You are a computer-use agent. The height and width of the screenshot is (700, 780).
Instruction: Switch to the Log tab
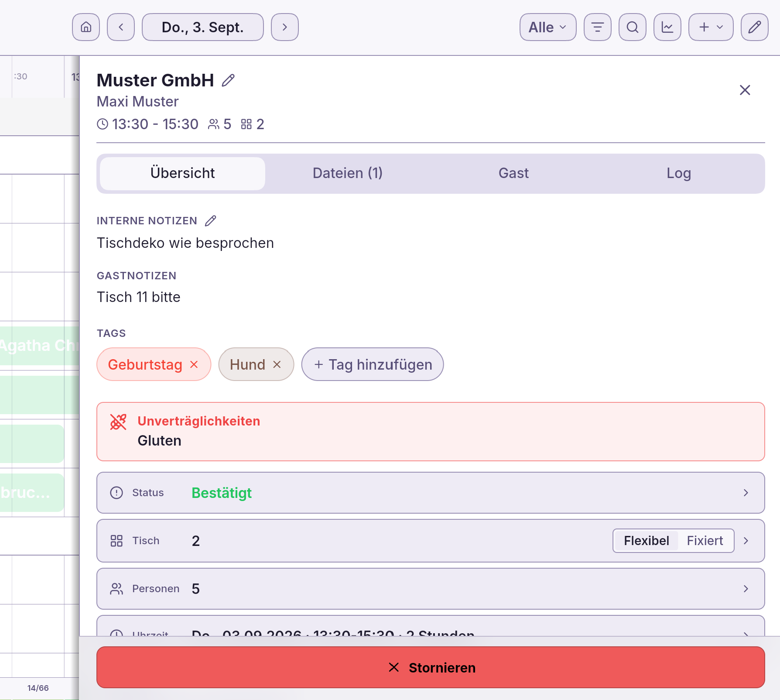point(679,173)
